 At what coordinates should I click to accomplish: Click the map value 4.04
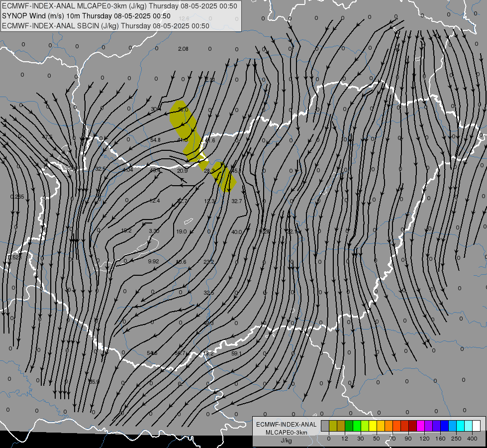[128, 170]
